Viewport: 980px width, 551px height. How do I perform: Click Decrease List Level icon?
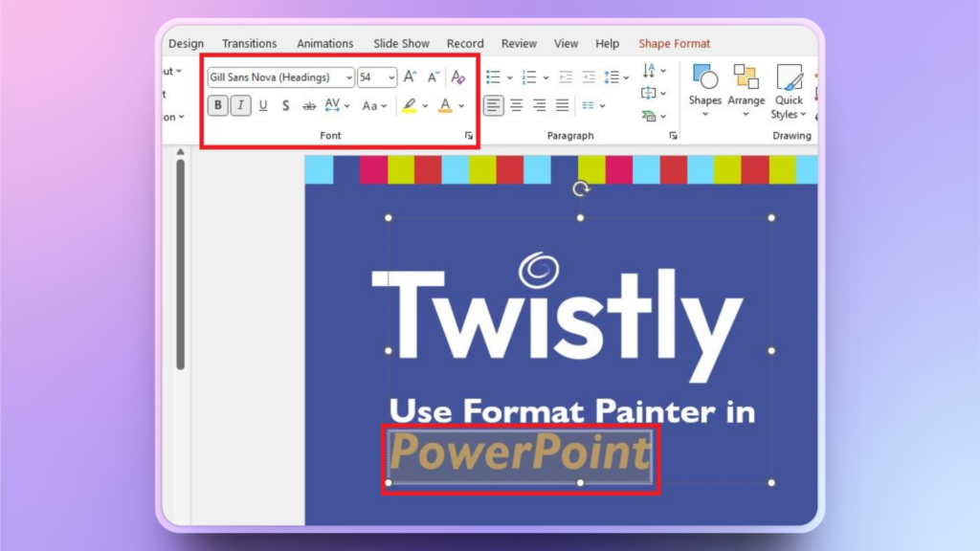pos(566,77)
